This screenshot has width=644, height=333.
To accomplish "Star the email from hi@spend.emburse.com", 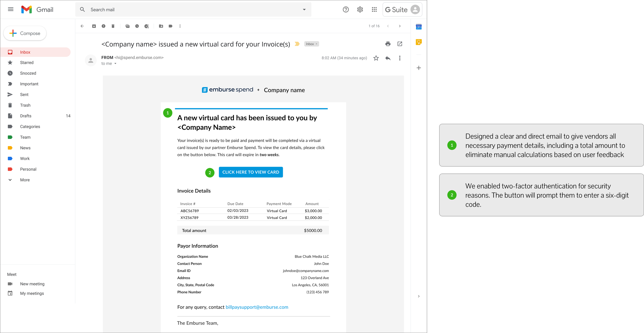I will 376,58.
